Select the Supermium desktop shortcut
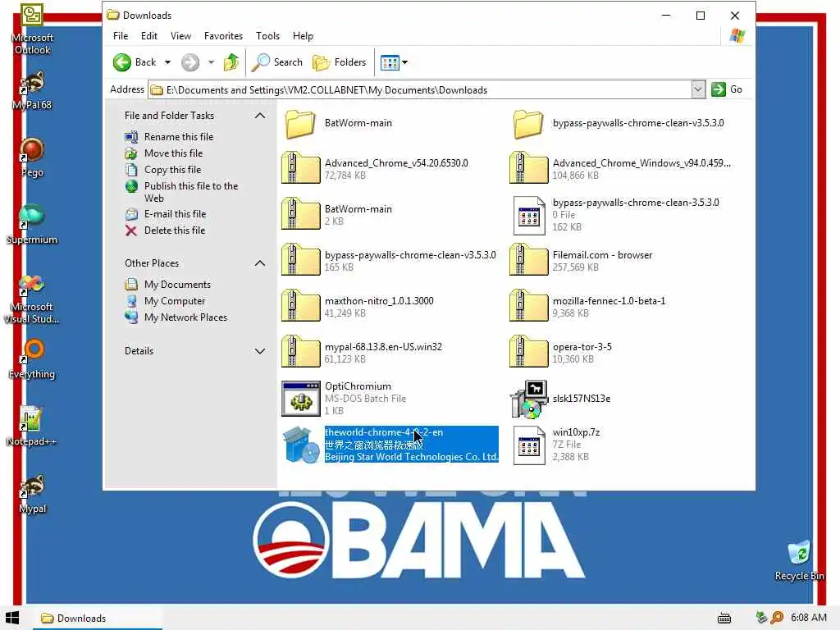Screen dimensions: 840x630 (x=32, y=225)
